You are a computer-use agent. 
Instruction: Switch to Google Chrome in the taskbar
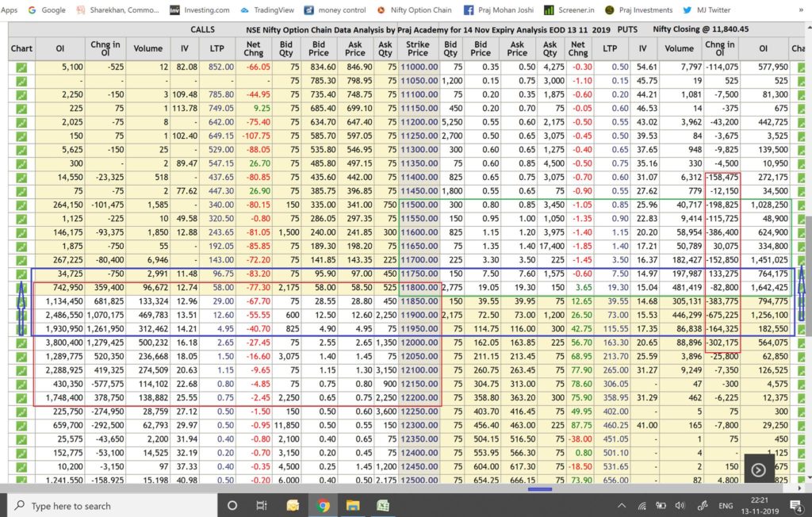tap(324, 505)
